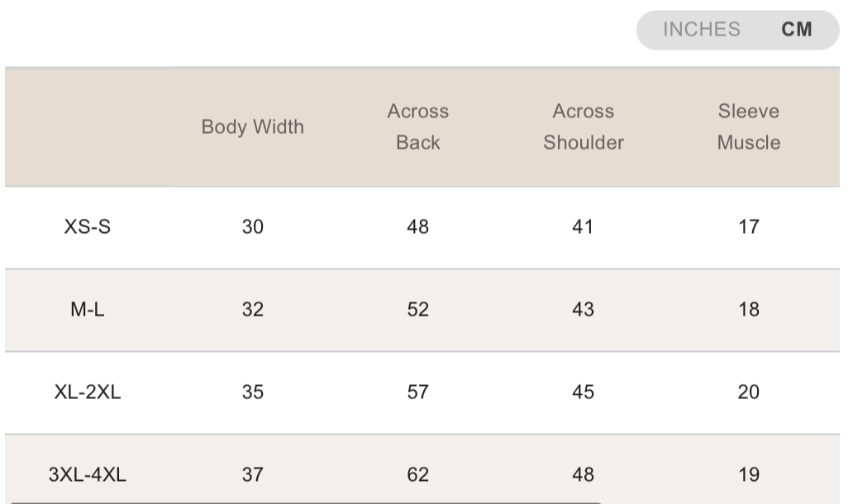Click the Across Back column header
The width and height of the screenshot is (853, 504).
(418, 127)
